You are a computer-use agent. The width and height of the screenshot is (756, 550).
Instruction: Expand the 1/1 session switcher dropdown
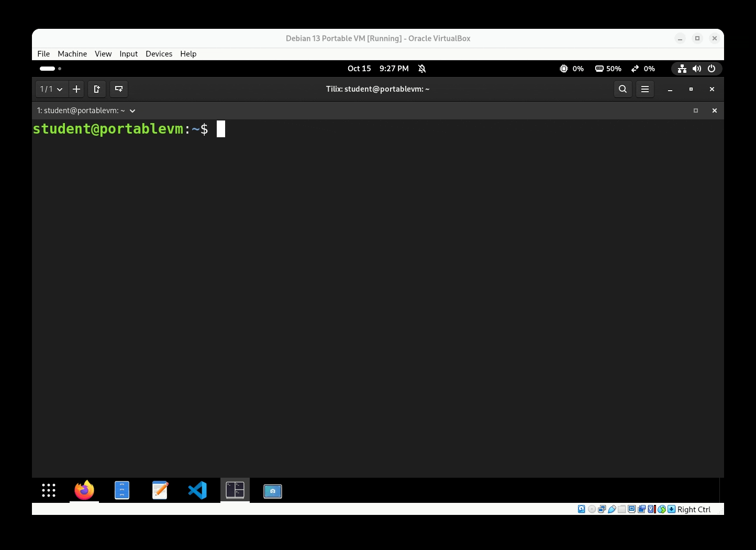(51, 89)
